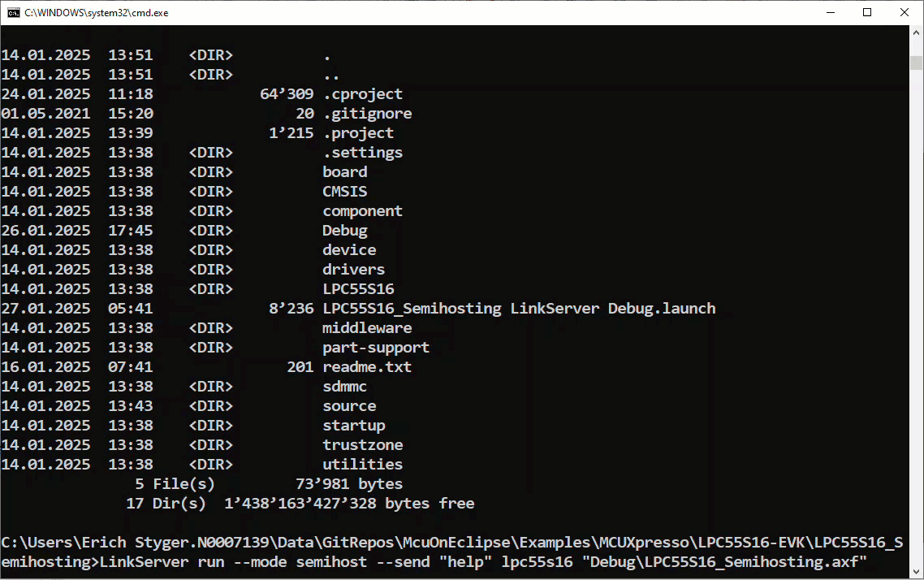924x580 pixels.
Task: Click the vertical scrollbar thumb
Action: click(x=916, y=63)
